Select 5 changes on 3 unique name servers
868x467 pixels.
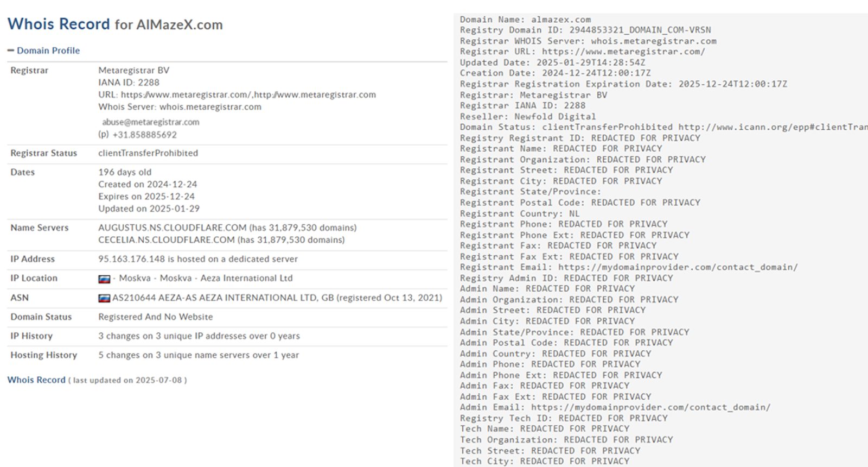pos(199,355)
